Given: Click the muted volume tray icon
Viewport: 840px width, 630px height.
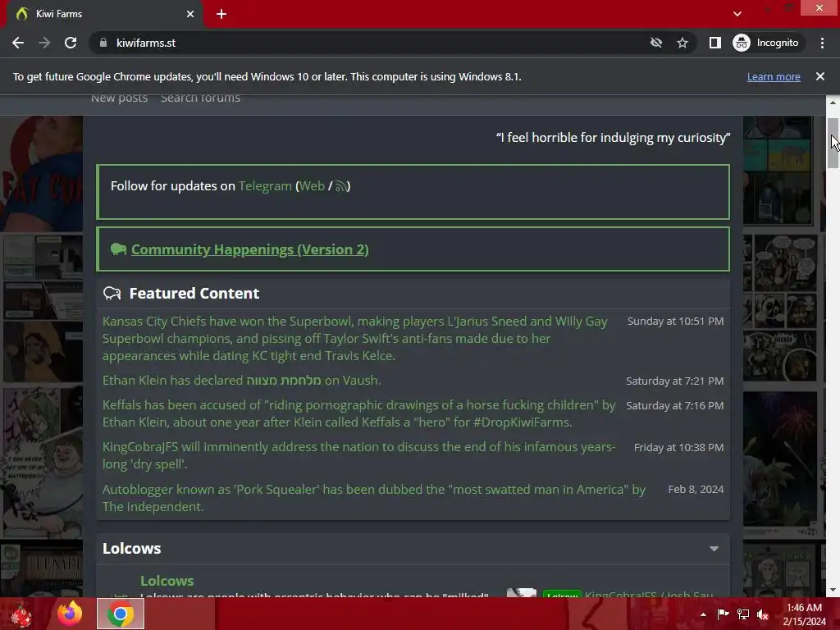Looking at the screenshot, I should tap(763, 614).
